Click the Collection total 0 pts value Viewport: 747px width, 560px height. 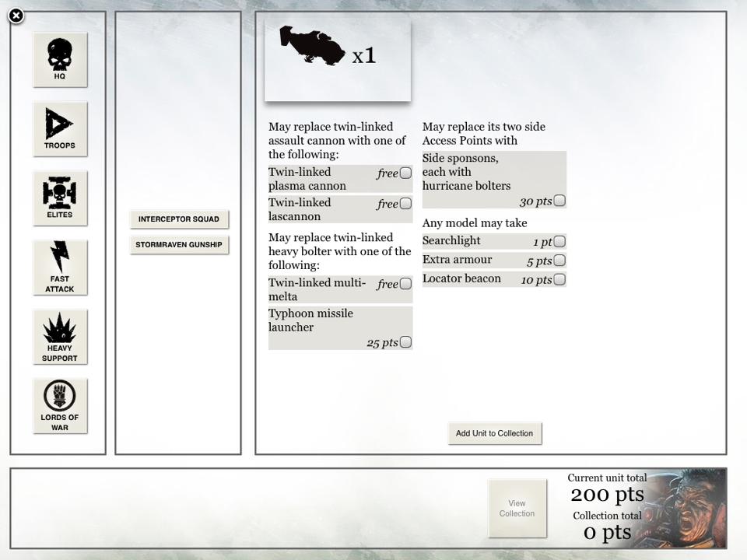[x=608, y=532]
